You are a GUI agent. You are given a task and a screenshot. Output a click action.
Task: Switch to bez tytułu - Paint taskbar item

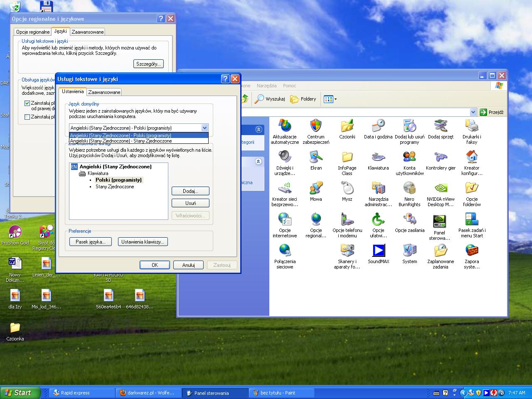[x=281, y=393]
